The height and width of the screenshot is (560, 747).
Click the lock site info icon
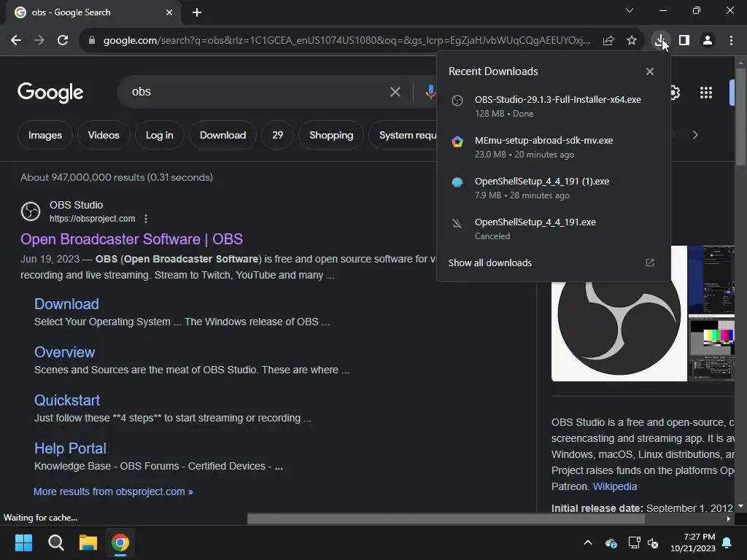[92, 41]
